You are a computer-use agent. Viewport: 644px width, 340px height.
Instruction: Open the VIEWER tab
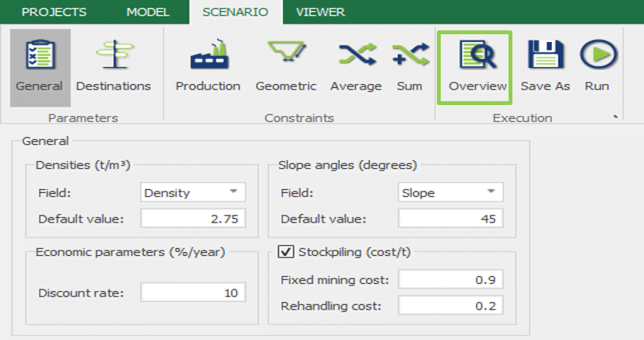coord(320,12)
